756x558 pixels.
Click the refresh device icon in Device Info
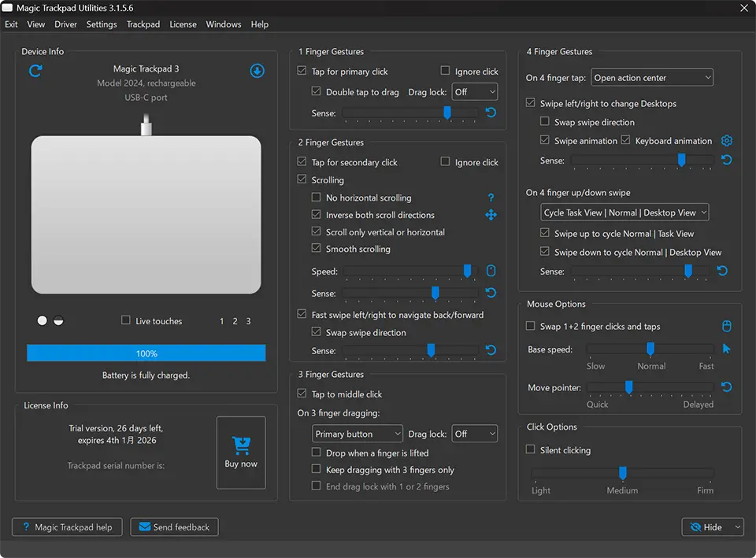(x=35, y=71)
